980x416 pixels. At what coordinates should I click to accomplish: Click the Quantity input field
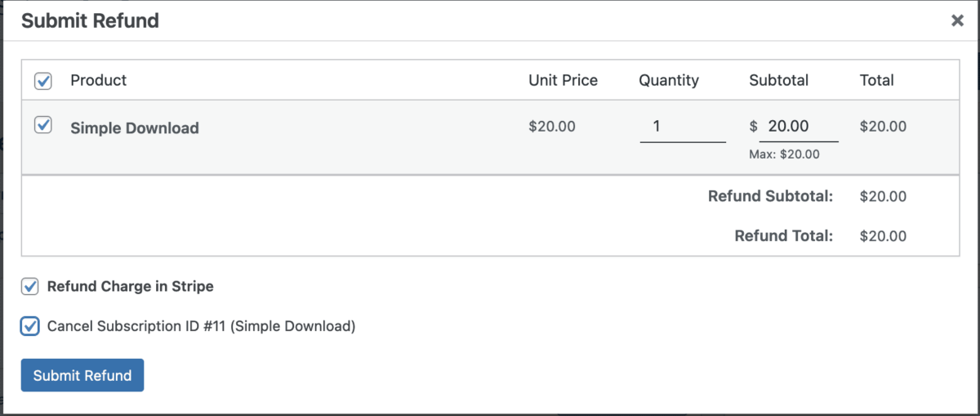tap(682, 127)
